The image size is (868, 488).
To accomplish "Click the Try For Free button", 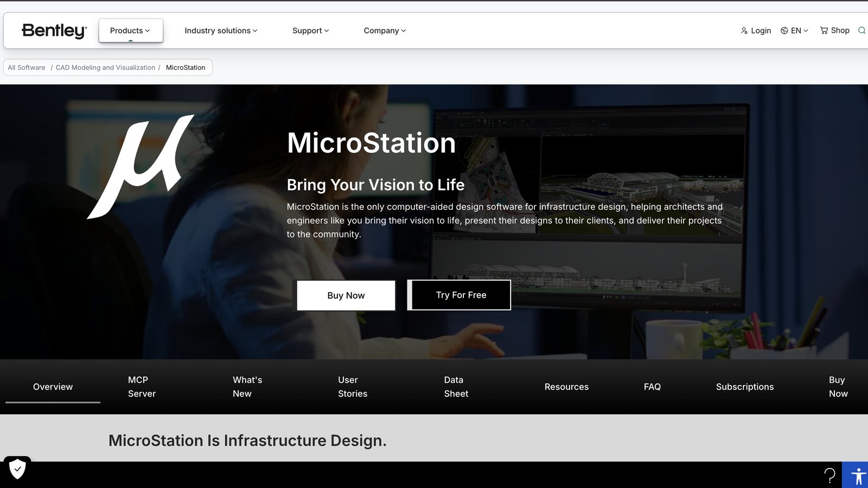I will click(x=459, y=295).
